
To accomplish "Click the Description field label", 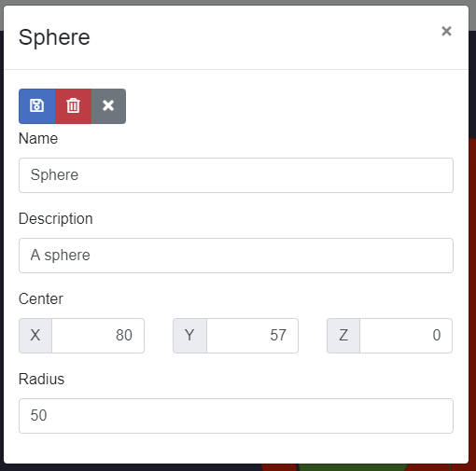I will tap(56, 218).
